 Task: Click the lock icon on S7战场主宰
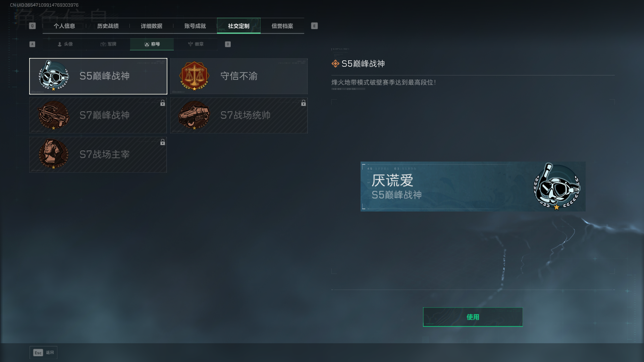(x=163, y=142)
